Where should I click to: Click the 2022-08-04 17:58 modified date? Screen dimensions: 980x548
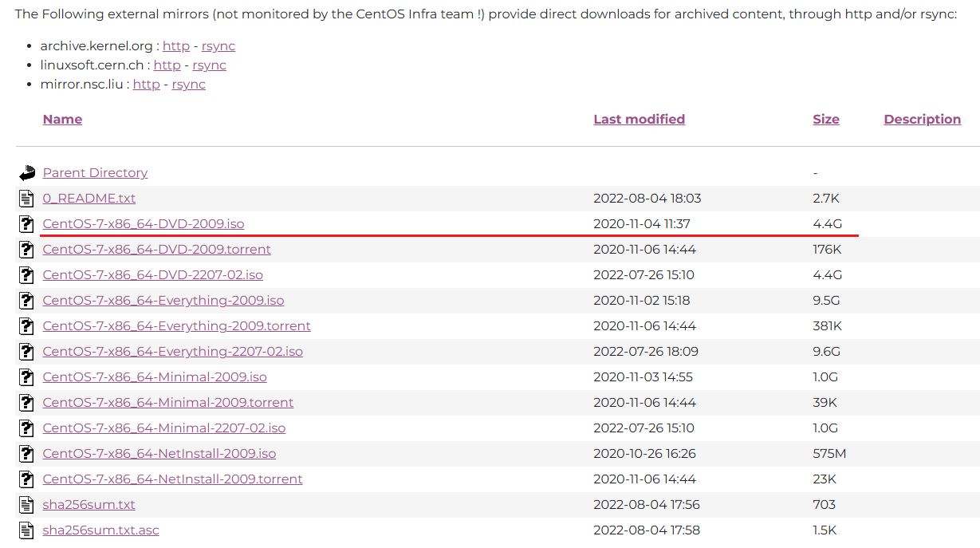647,530
